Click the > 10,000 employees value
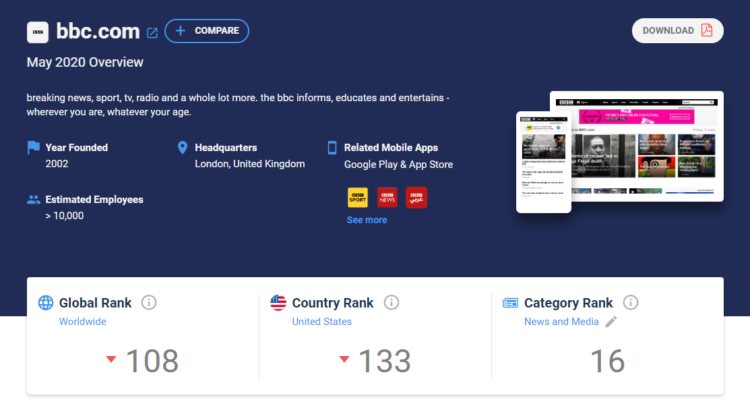 [x=65, y=216]
